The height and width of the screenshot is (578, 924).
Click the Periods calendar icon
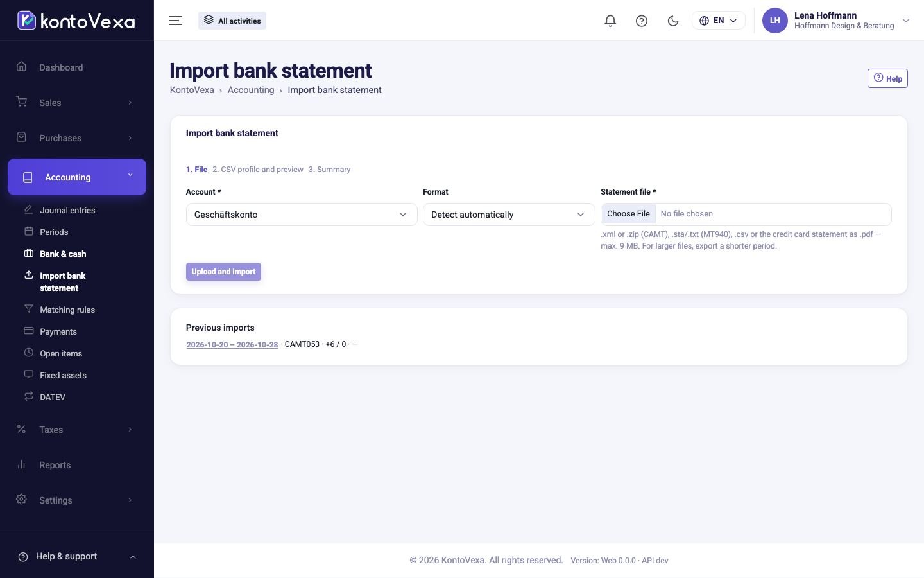tap(28, 231)
